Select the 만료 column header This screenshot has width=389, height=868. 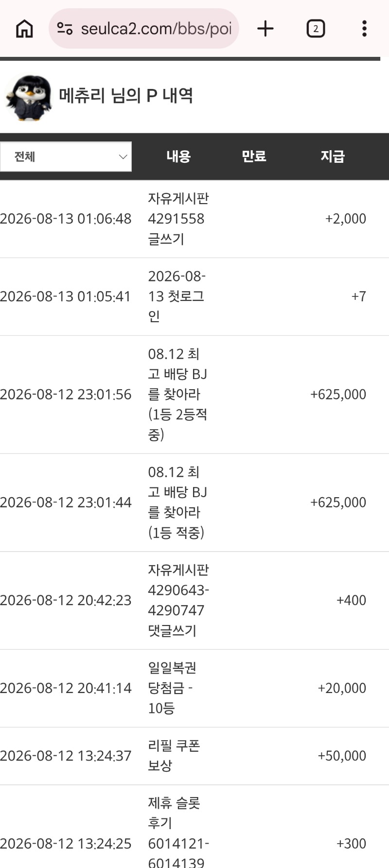pyautogui.click(x=254, y=156)
